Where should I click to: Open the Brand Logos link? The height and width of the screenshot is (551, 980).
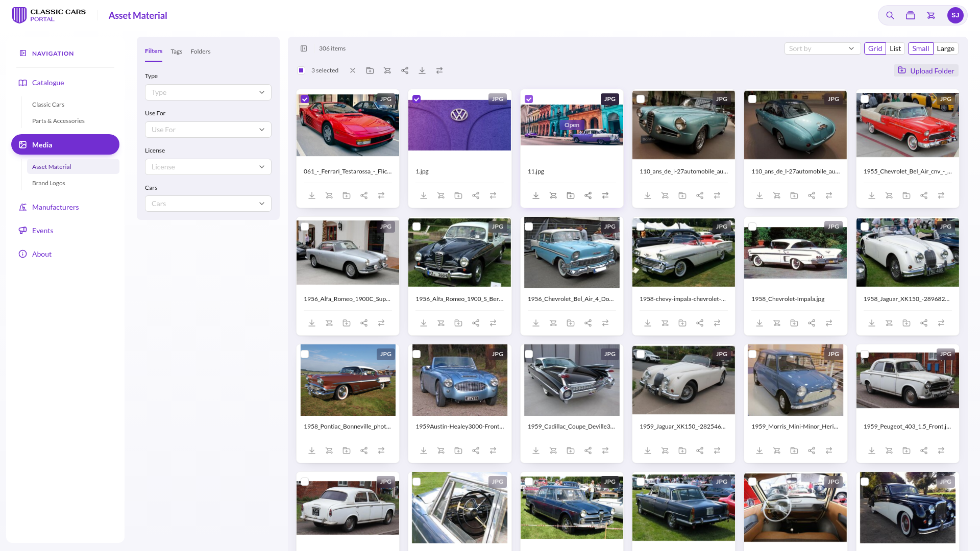(48, 183)
